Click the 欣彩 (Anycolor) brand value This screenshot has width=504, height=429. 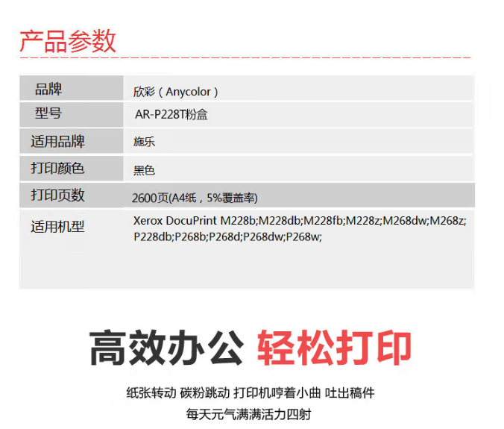pos(176,92)
